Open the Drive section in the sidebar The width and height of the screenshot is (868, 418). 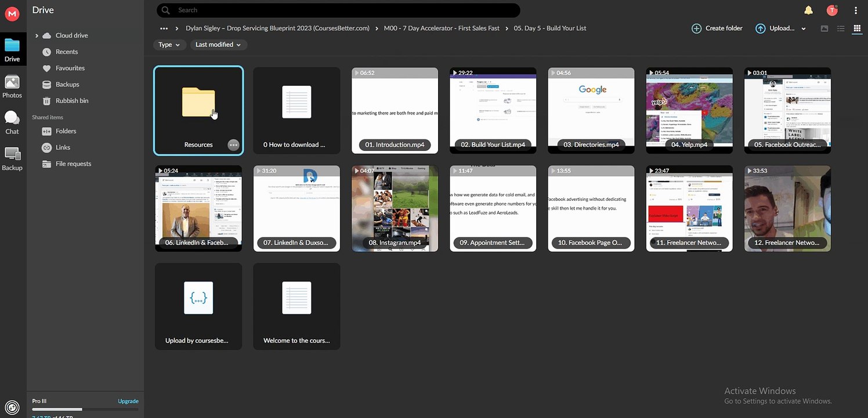pos(12,50)
